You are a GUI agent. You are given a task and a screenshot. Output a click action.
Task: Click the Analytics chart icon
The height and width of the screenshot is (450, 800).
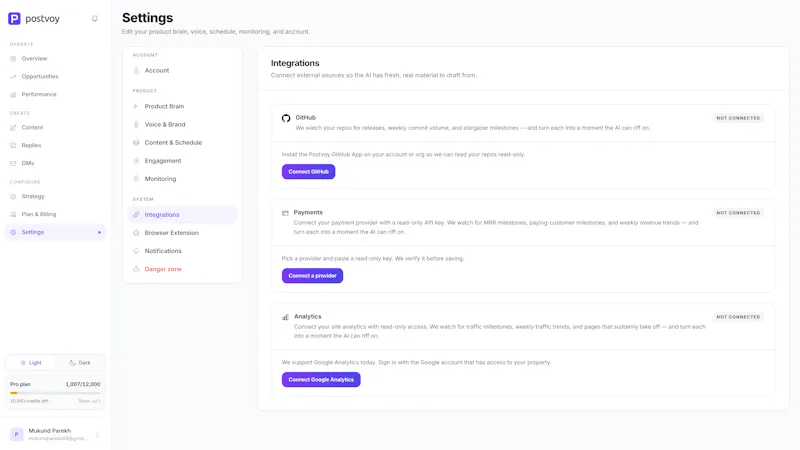tap(285, 317)
